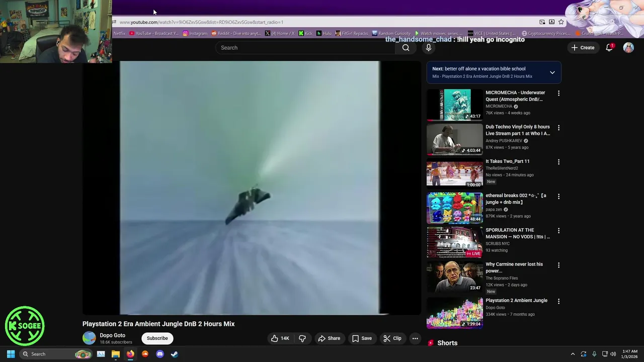Open It Takes Two_Part 11 thumbnail
This screenshot has width=644, height=362.
454,173
